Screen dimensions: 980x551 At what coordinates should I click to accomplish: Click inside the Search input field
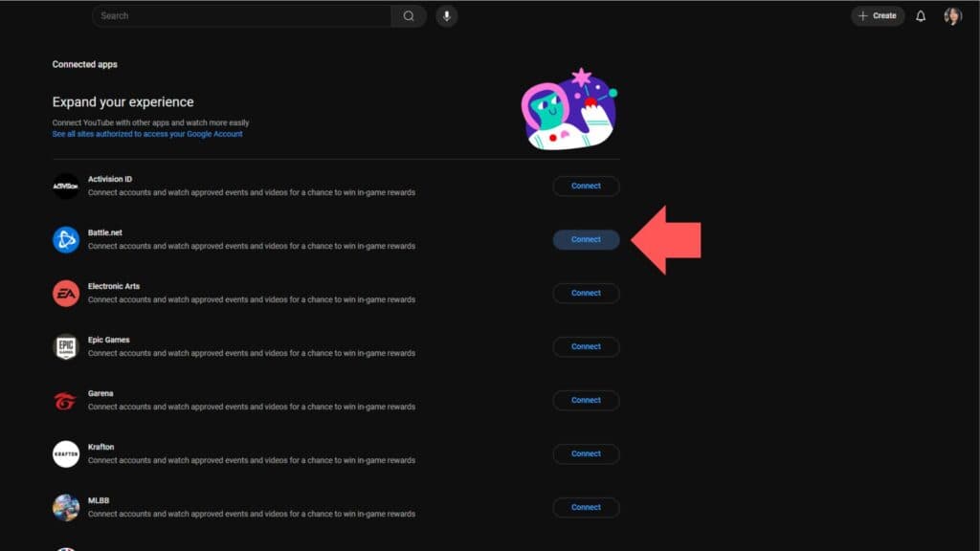tap(239, 15)
